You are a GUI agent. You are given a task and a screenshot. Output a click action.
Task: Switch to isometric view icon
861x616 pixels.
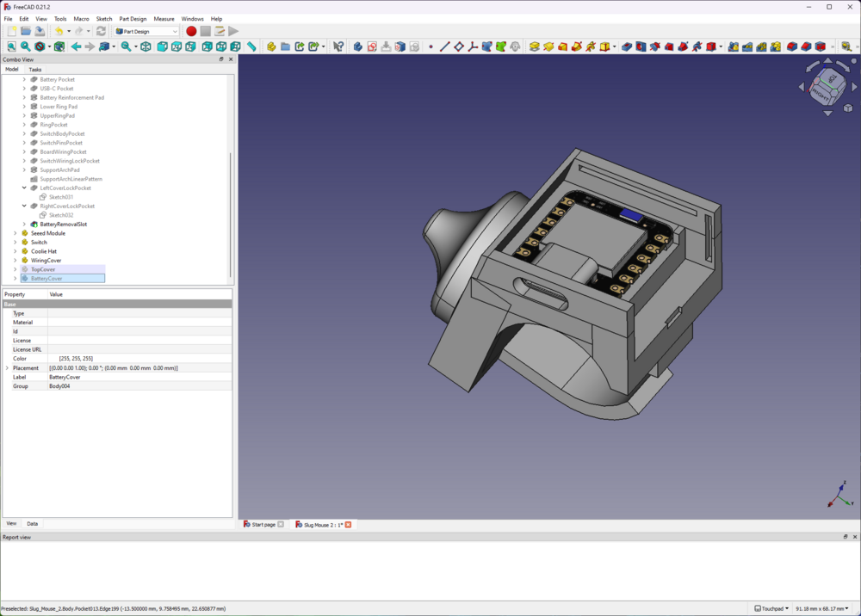[146, 46]
